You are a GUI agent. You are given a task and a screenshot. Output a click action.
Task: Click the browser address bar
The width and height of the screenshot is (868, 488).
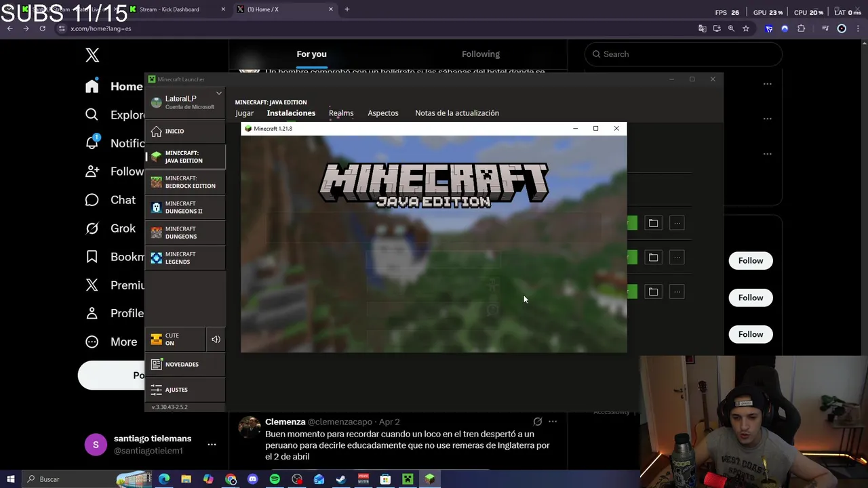(x=373, y=28)
